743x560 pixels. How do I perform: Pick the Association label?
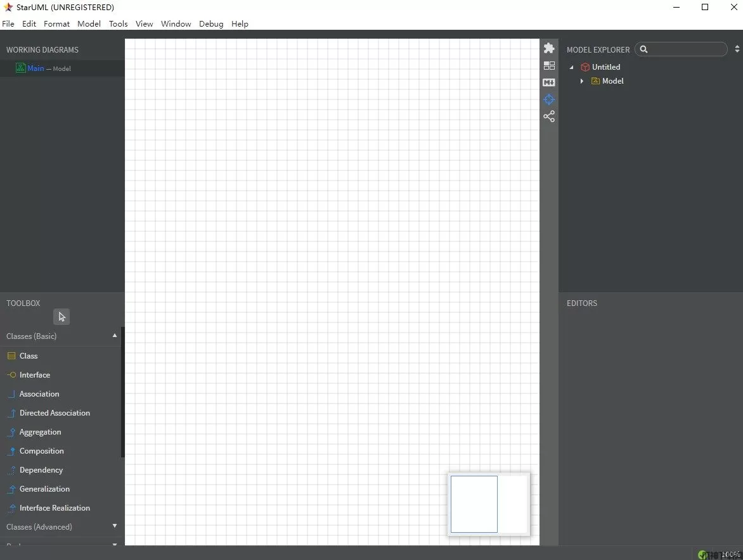coord(39,394)
